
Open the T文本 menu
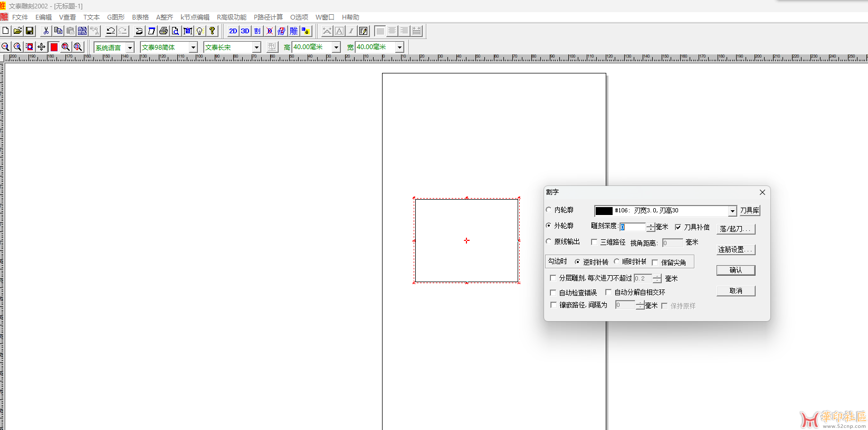pos(91,17)
